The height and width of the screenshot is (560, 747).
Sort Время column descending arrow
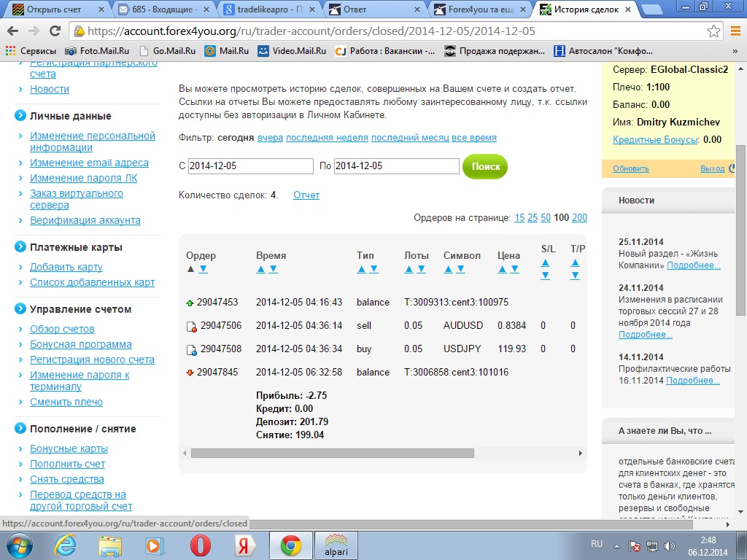pos(273,269)
